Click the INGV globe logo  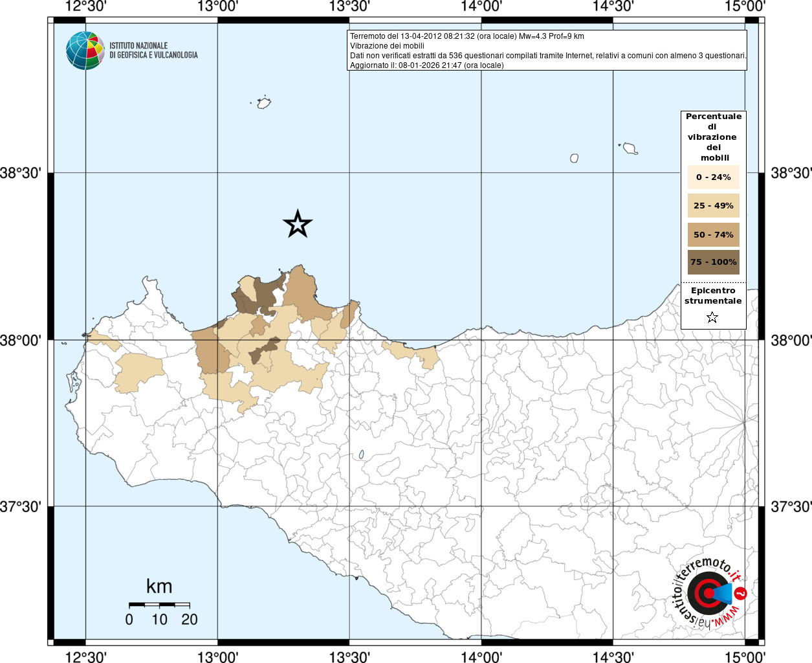(85, 51)
